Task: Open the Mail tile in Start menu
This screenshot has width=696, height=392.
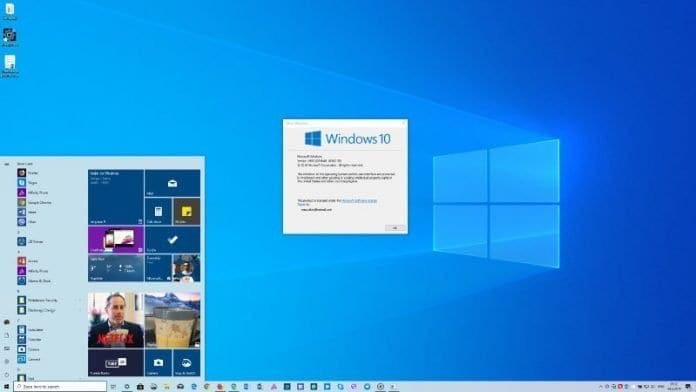Action: (x=172, y=183)
